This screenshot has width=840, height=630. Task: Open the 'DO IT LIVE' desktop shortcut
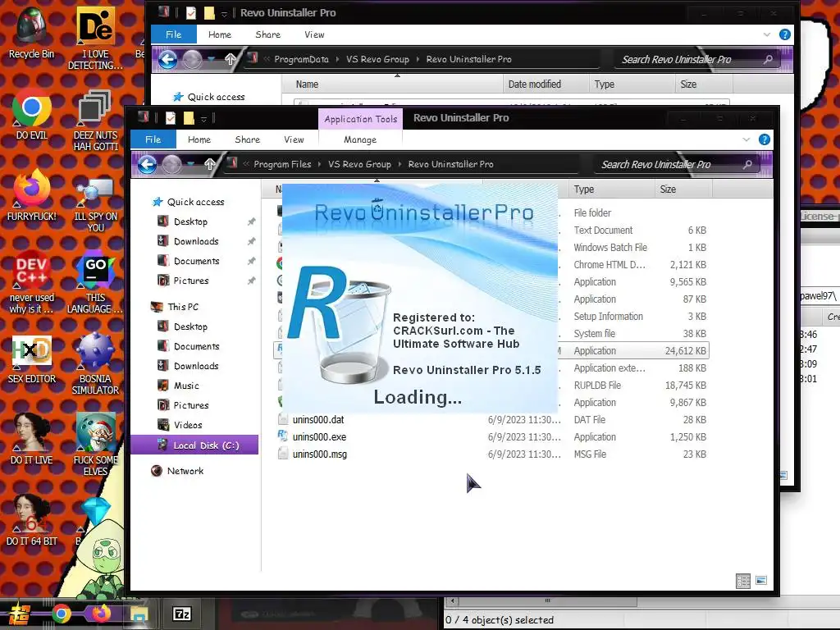click(x=32, y=440)
